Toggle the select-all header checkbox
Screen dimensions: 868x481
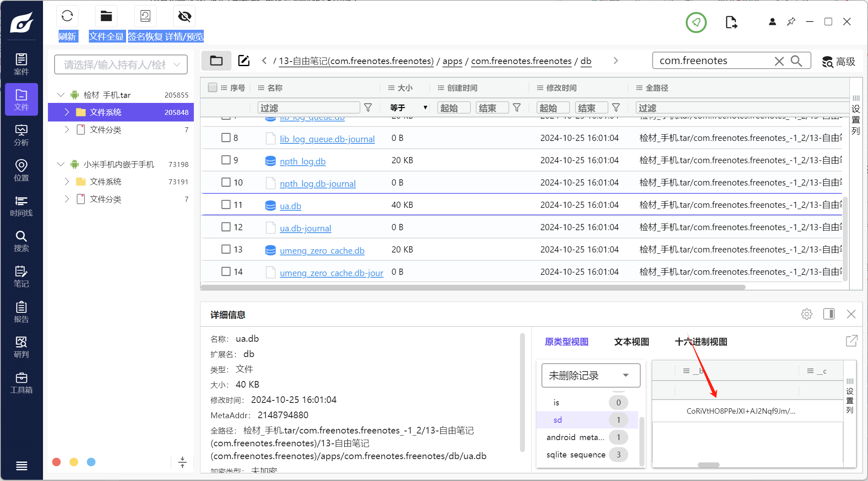212,88
